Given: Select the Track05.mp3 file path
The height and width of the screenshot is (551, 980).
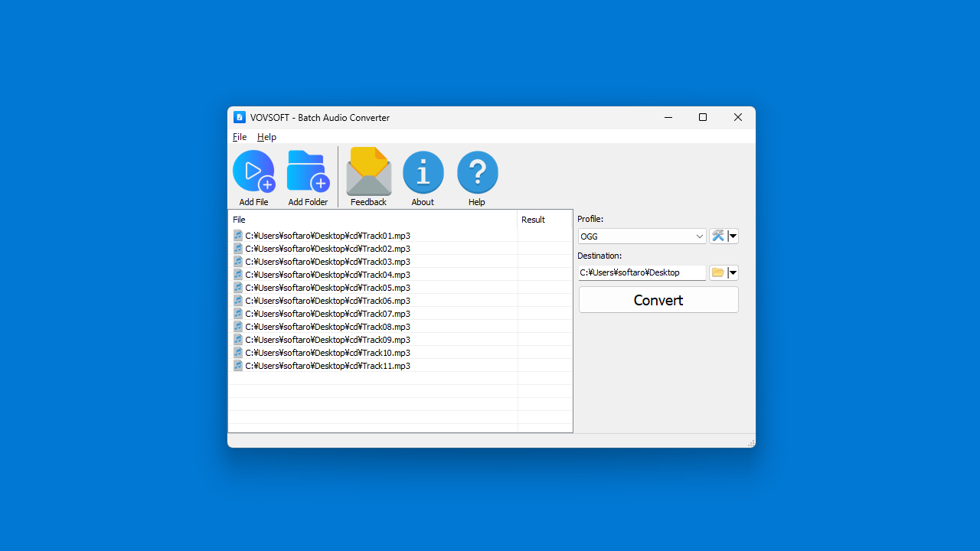Looking at the screenshot, I should [x=328, y=288].
